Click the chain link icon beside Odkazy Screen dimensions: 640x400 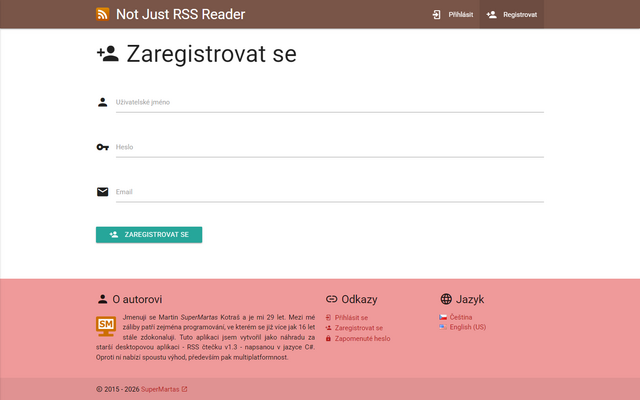pos(331,299)
